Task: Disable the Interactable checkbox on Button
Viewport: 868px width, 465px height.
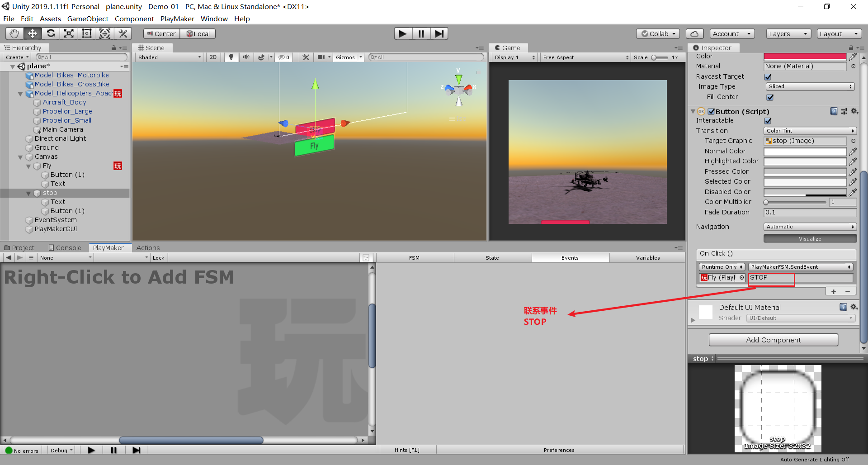Action: pos(768,120)
